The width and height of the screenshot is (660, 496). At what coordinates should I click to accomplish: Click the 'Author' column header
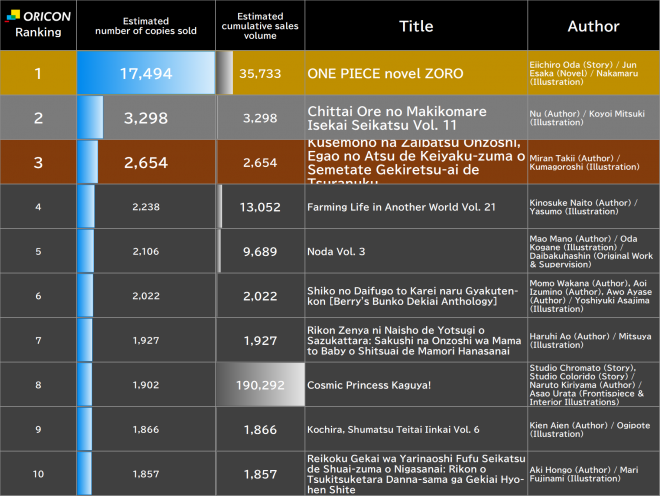click(593, 26)
